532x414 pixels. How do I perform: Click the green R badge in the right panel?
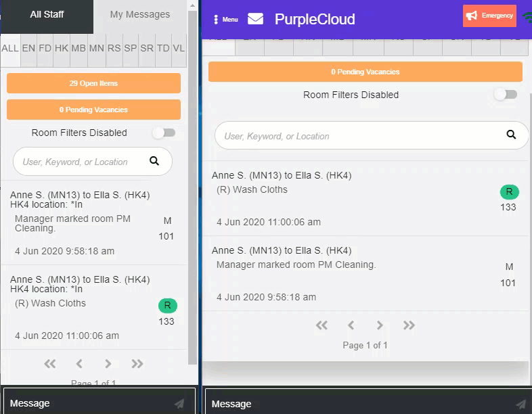[x=509, y=192]
